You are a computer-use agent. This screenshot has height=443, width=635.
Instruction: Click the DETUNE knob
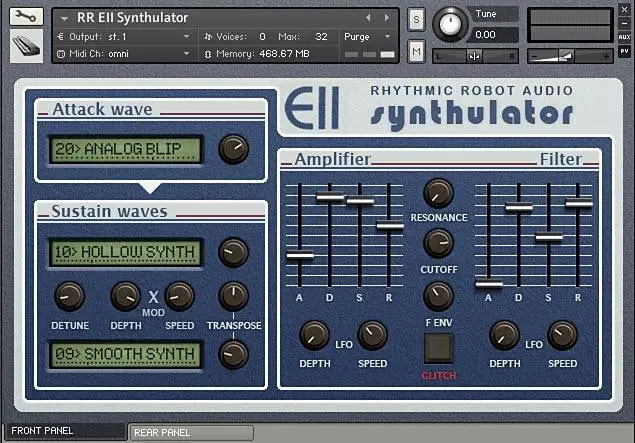69,296
